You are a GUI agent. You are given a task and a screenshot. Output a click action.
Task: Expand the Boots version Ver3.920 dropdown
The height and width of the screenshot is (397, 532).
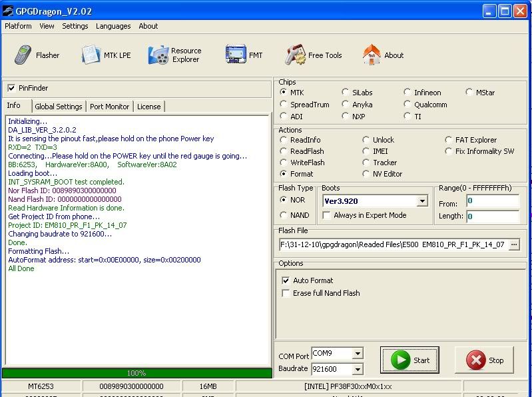421,201
